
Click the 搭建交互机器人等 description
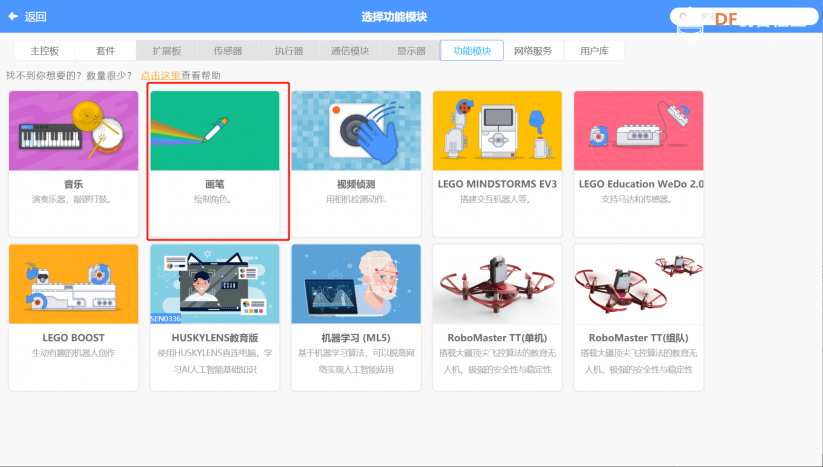pos(495,199)
